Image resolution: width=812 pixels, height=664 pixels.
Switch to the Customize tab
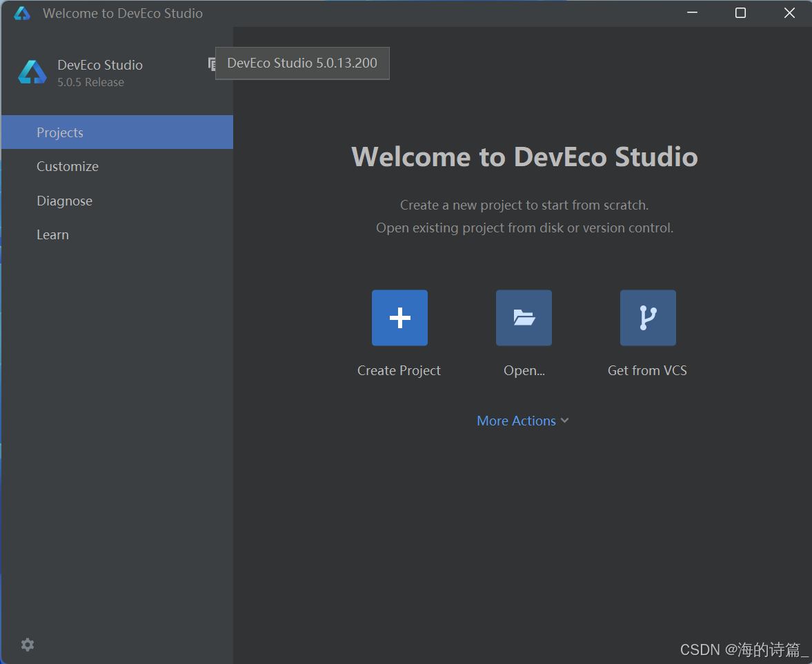(117, 167)
